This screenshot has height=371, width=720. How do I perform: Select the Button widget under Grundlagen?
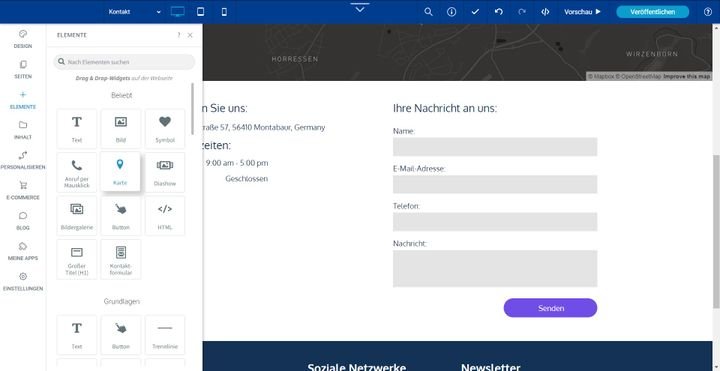[121, 335]
